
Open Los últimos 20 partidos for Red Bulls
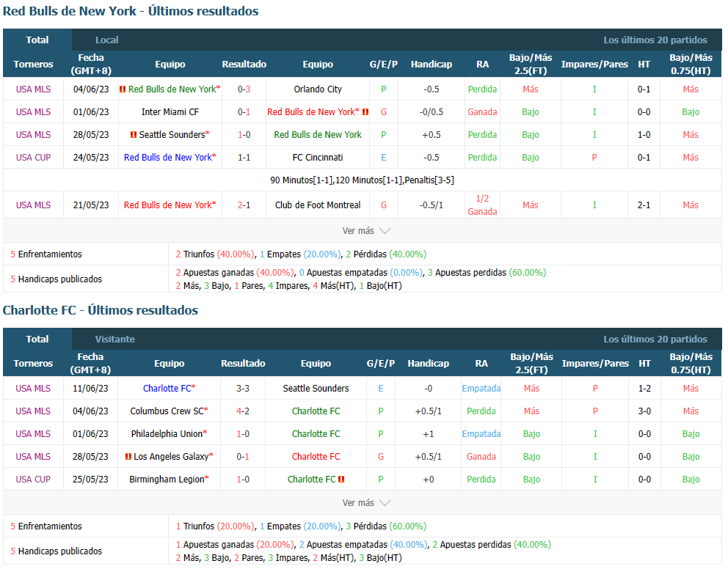pos(655,40)
